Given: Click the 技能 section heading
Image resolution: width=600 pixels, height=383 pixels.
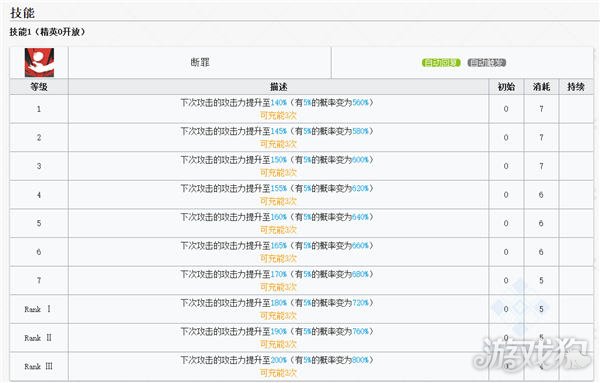Looking at the screenshot, I should point(22,13).
